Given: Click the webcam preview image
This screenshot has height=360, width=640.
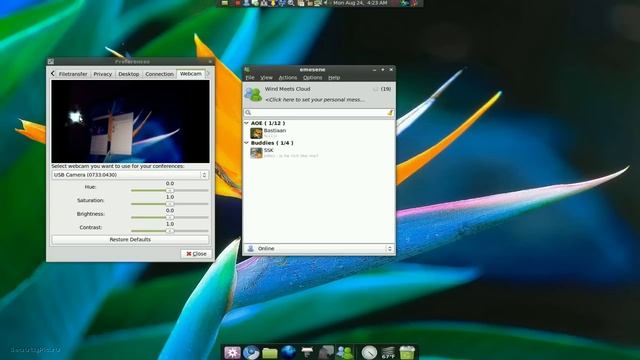Looking at the screenshot, I should pos(130,122).
